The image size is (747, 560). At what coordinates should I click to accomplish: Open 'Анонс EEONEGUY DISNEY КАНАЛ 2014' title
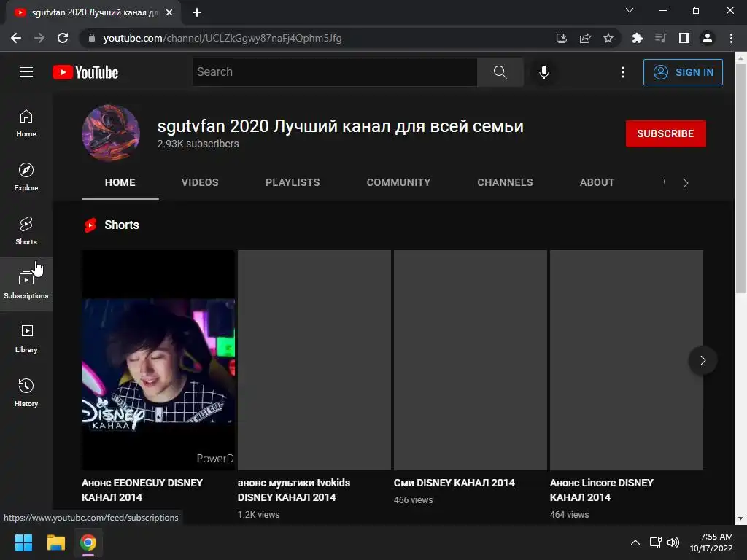(x=142, y=490)
